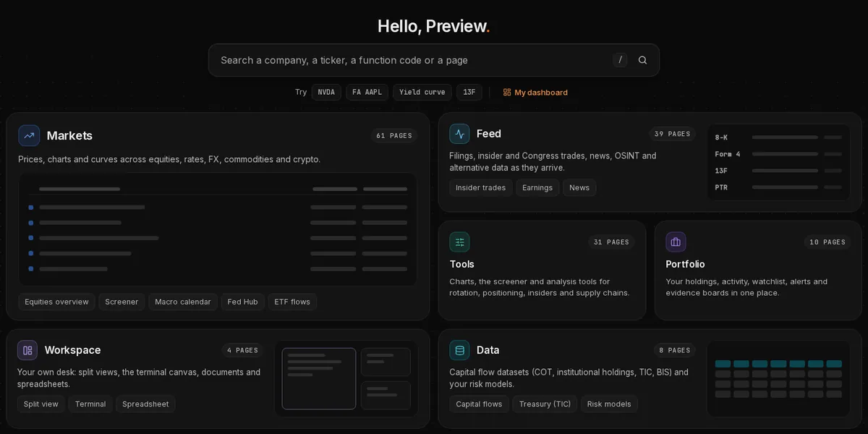This screenshot has width=868, height=434.
Task: Click the Feed activity pulse icon
Action: tap(459, 134)
